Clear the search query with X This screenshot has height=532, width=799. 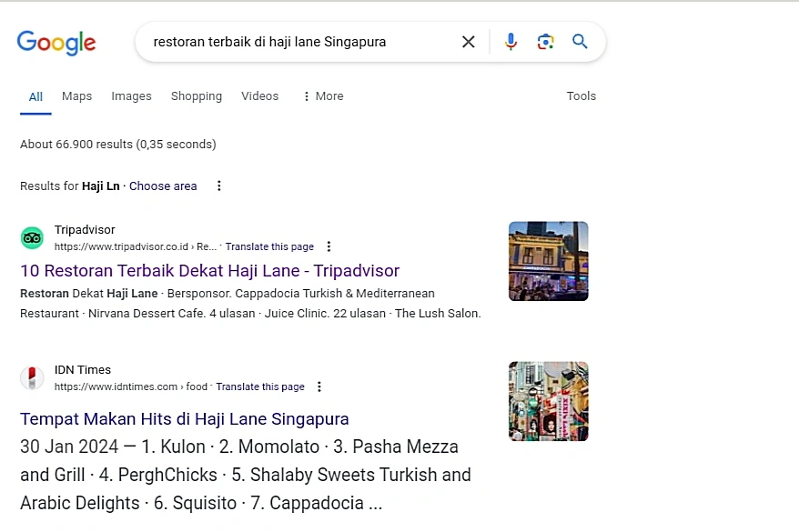469,42
